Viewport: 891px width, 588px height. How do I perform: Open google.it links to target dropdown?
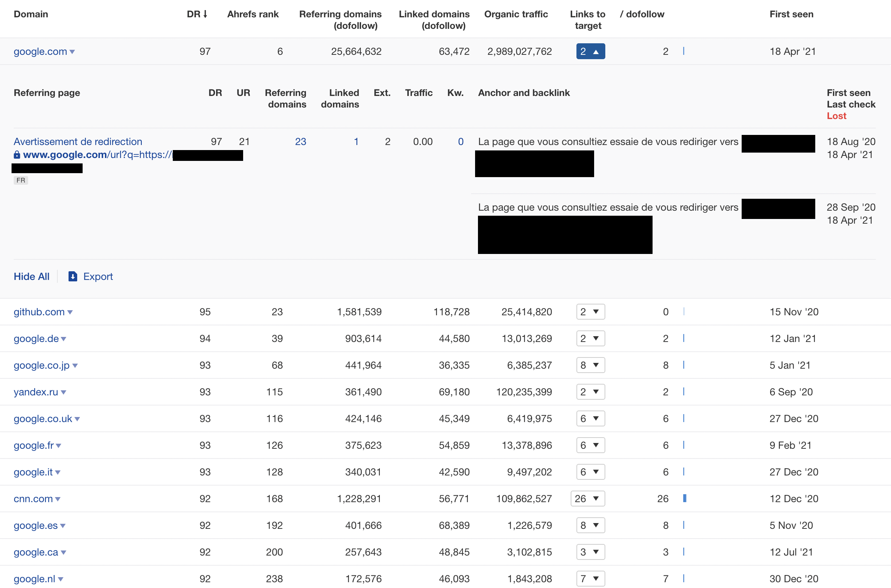590,472
